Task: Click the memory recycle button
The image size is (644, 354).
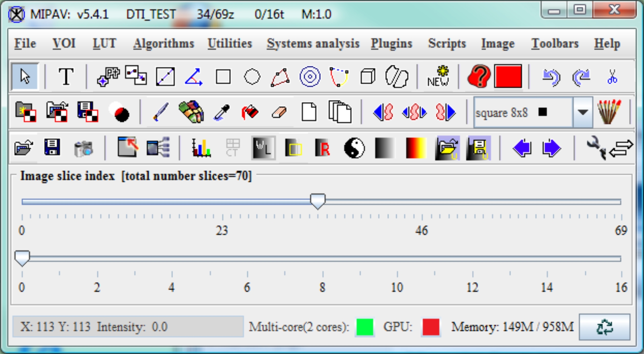Action: [604, 327]
